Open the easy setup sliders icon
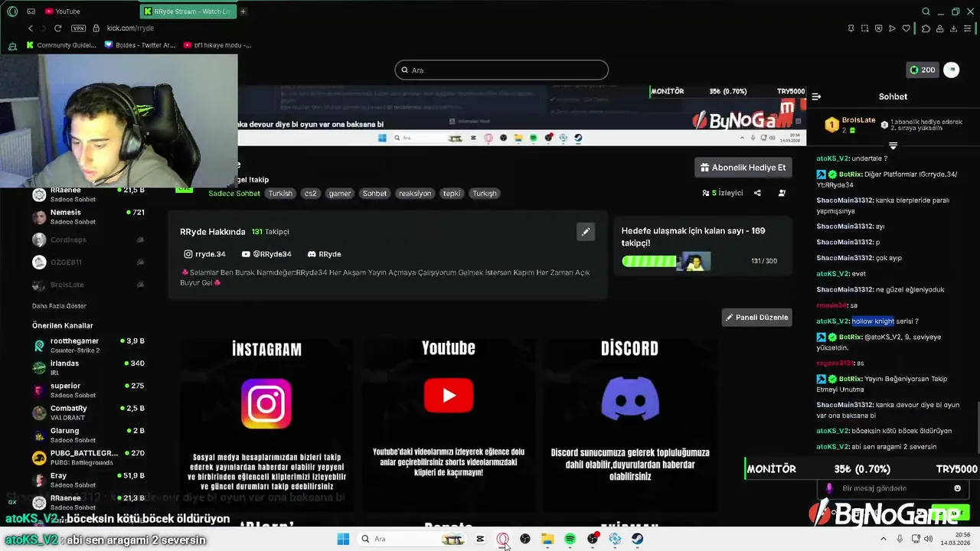The height and width of the screenshot is (551, 980). click(x=969, y=28)
